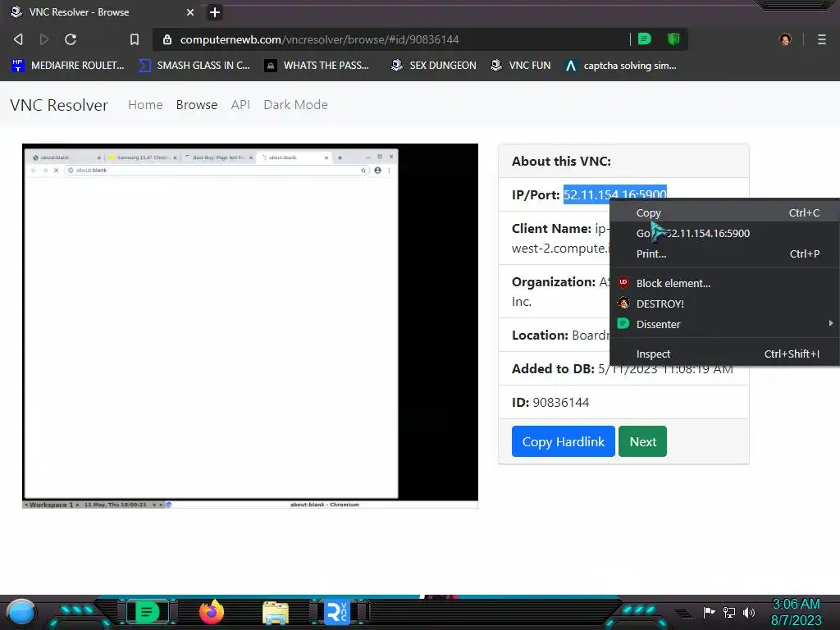This screenshot has height=630, width=840.
Task: Choose Block element... from the context menu
Action: click(x=724, y=283)
